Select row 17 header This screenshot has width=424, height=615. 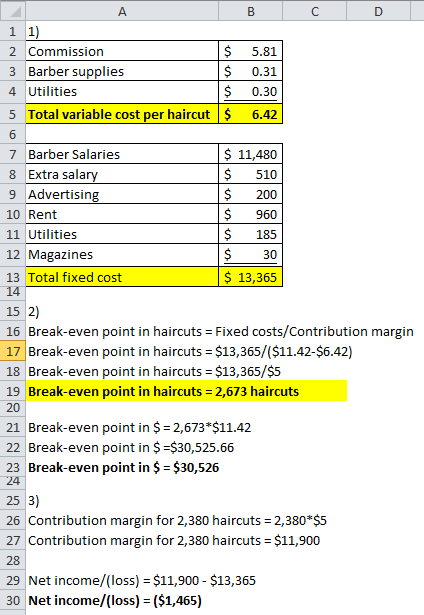point(13,351)
